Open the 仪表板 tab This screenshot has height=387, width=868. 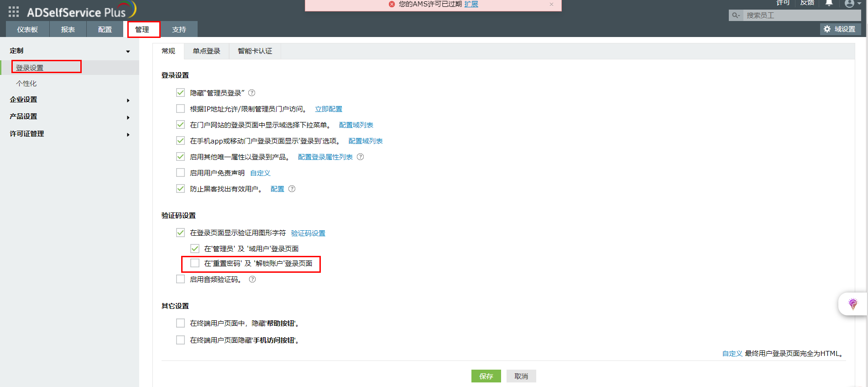pyautogui.click(x=27, y=29)
